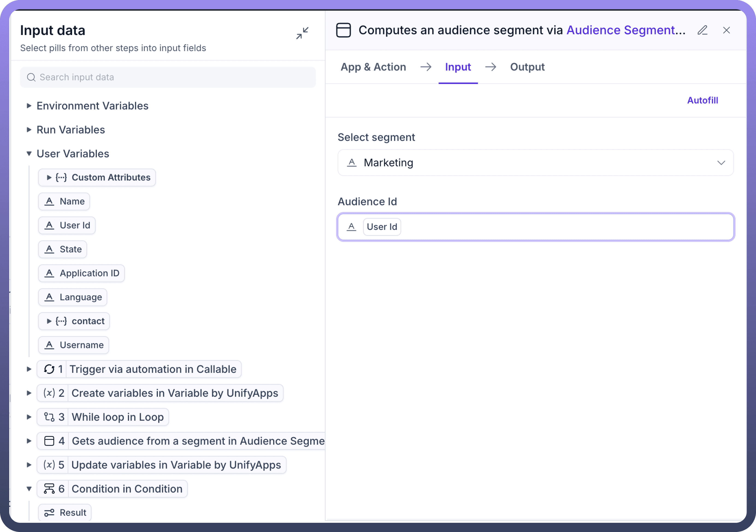
Task: Click the Audience Segment app icon
Action: tap(343, 30)
